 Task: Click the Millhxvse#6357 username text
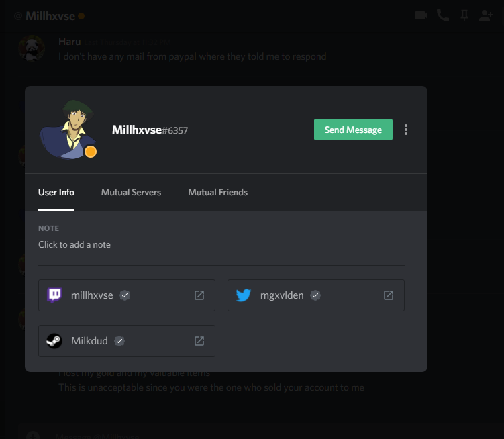pyautogui.click(x=150, y=130)
